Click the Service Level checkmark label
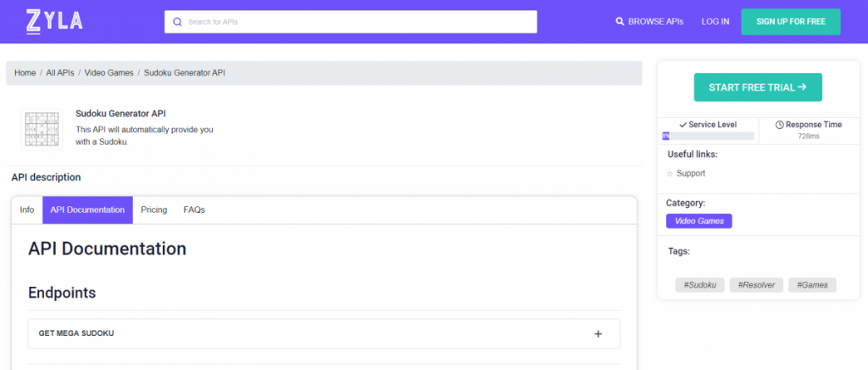 [708, 125]
